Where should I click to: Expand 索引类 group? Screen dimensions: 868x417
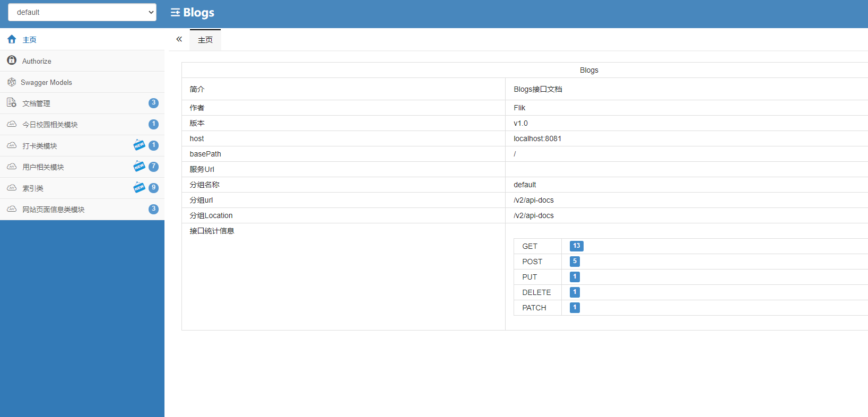(x=82, y=188)
